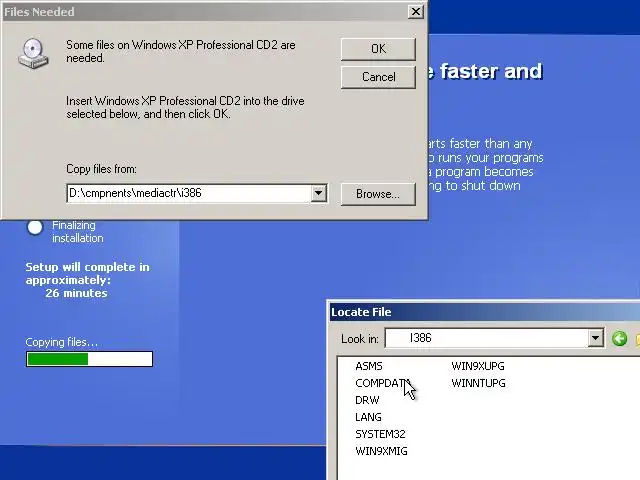Screen dimensions: 640x480
Task: Select the WINNTUPG folder
Action: pos(478,383)
